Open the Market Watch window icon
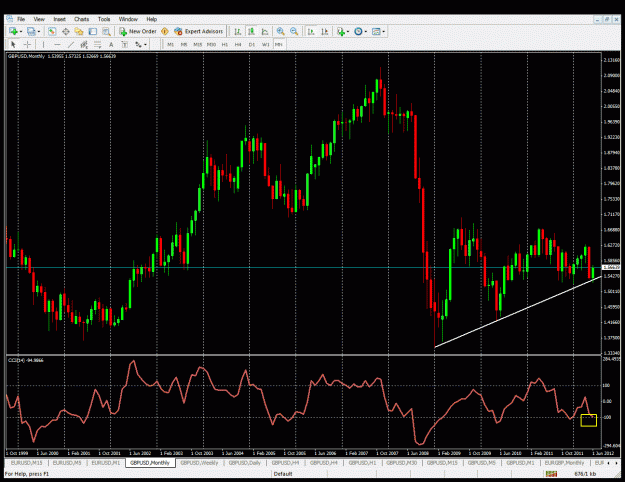The width and height of the screenshot is (625, 482). tap(52, 31)
